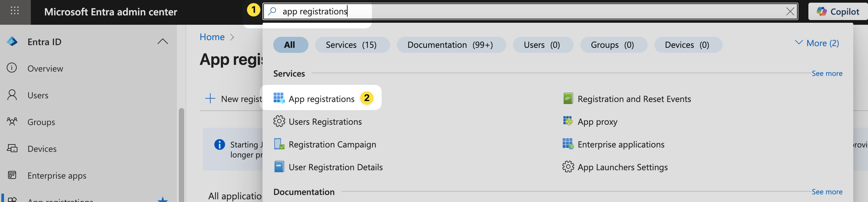Click Registration and Reset Events icon
This screenshot has height=202, width=868.
(x=568, y=99)
